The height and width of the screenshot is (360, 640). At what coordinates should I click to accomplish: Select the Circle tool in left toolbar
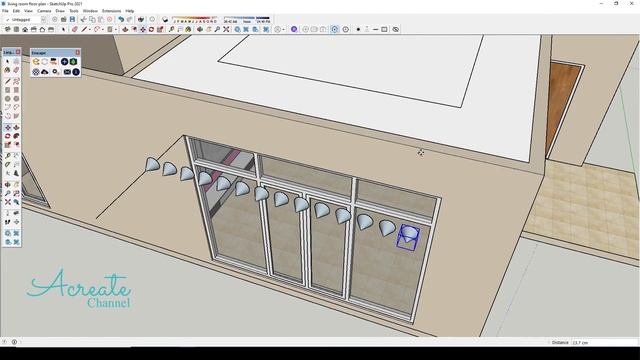(x=8, y=98)
